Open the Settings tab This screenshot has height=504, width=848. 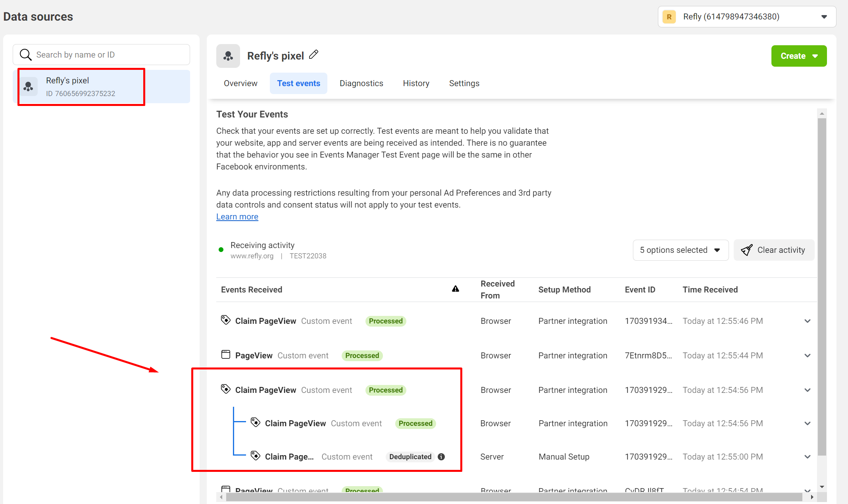tap(464, 83)
